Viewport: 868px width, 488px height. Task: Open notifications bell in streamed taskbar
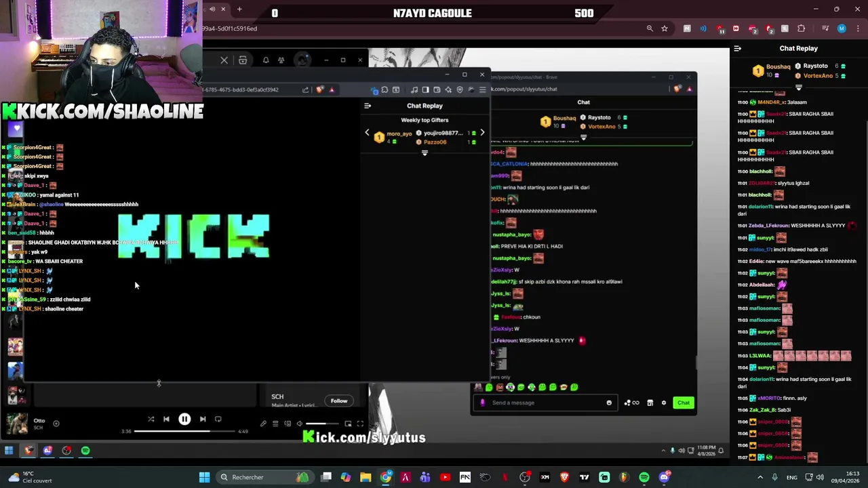pyautogui.click(x=721, y=450)
